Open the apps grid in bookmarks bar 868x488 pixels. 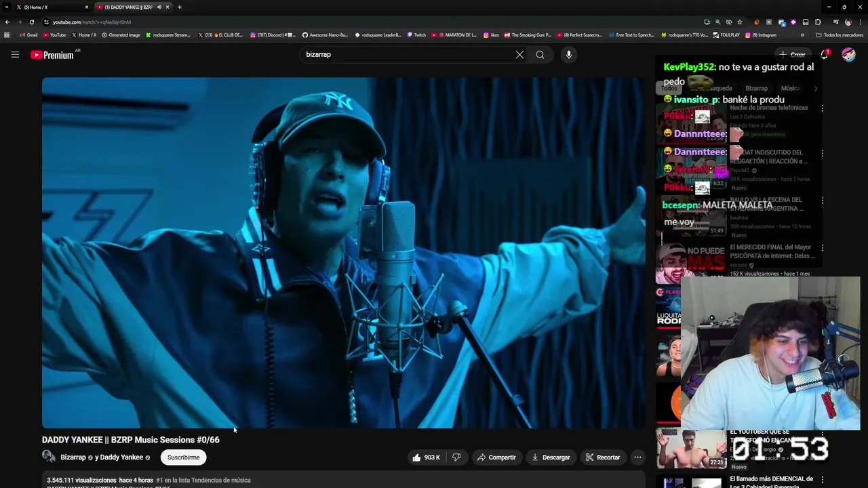pyautogui.click(x=7, y=35)
